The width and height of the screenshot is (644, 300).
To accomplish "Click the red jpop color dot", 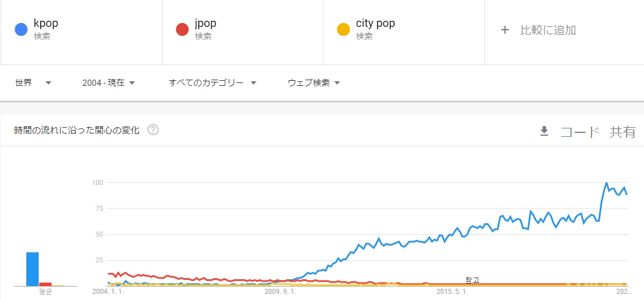I will [x=182, y=30].
